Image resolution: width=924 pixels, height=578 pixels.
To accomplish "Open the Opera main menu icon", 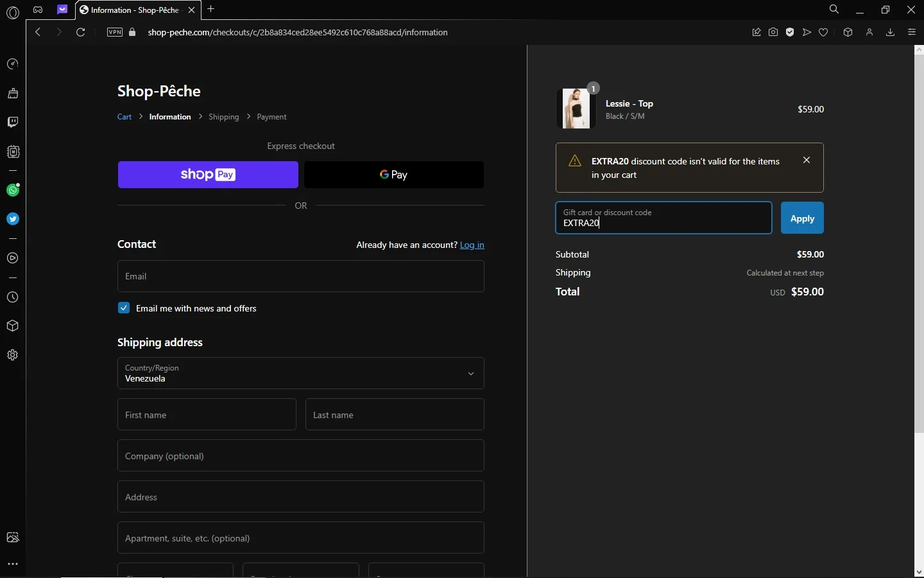I will coord(12,12).
